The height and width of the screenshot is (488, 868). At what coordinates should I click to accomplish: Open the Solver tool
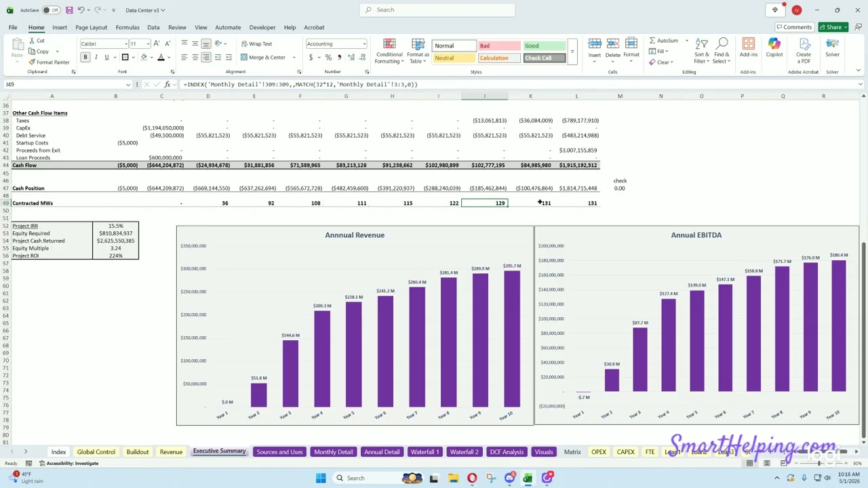tap(832, 47)
